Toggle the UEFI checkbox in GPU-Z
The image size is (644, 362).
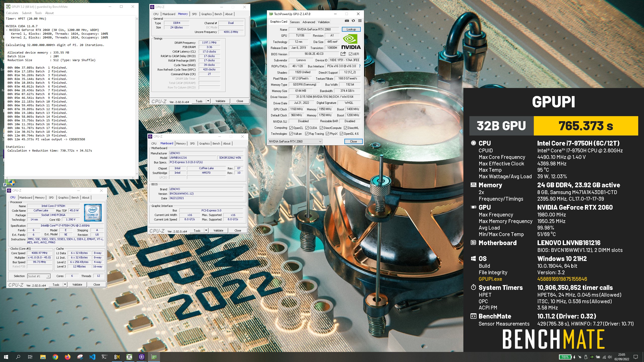(x=350, y=54)
